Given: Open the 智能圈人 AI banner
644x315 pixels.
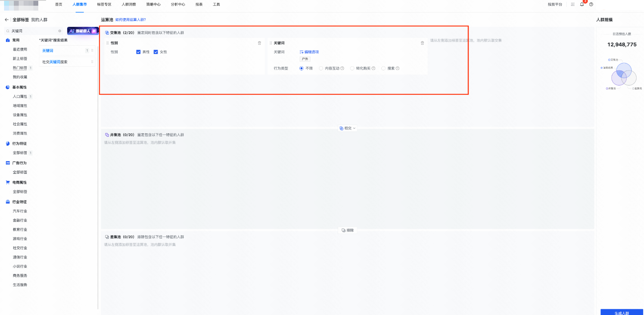Looking at the screenshot, I should click(x=83, y=31).
